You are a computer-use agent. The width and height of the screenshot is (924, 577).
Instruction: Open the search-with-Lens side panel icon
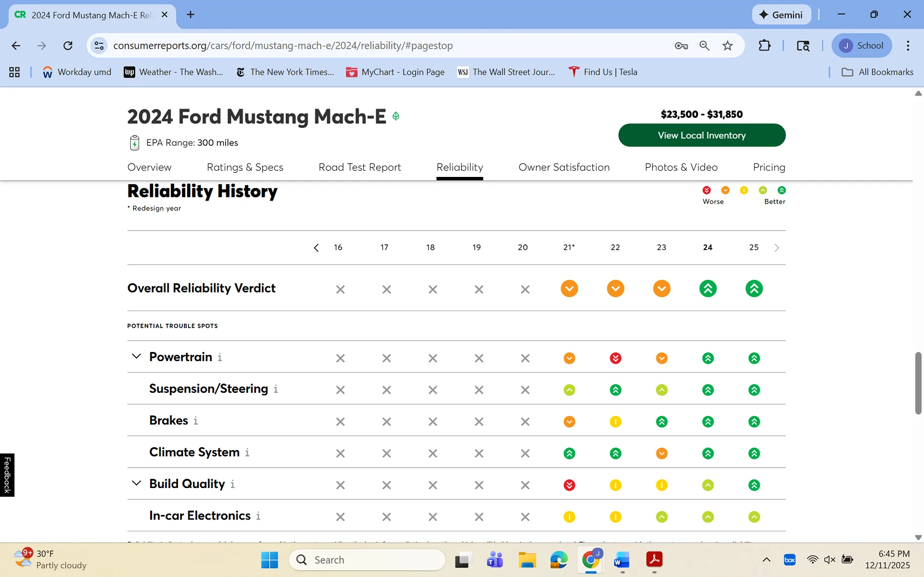[803, 46]
